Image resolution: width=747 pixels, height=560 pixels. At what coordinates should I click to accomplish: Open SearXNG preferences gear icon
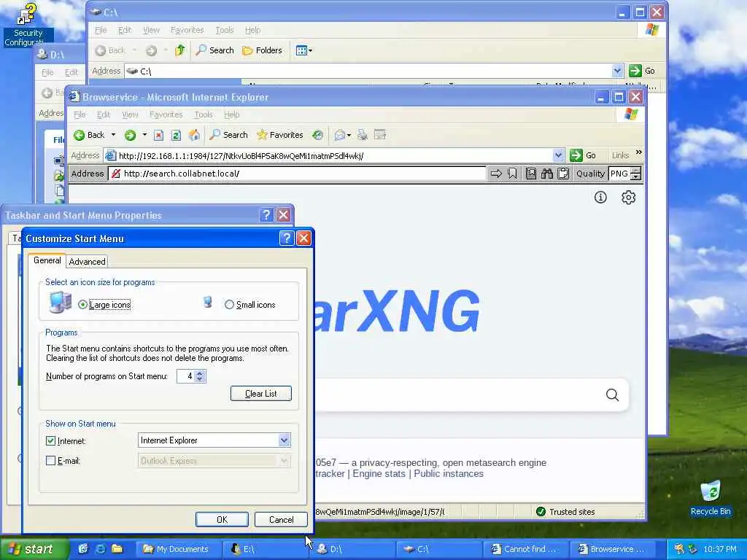click(628, 197)
